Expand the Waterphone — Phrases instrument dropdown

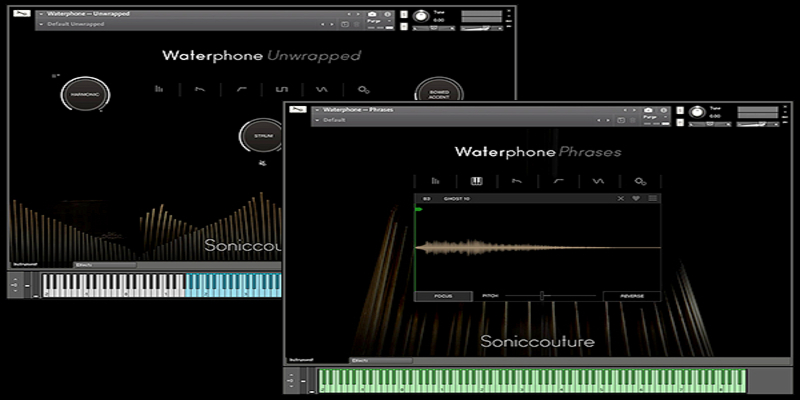point(317,110)
